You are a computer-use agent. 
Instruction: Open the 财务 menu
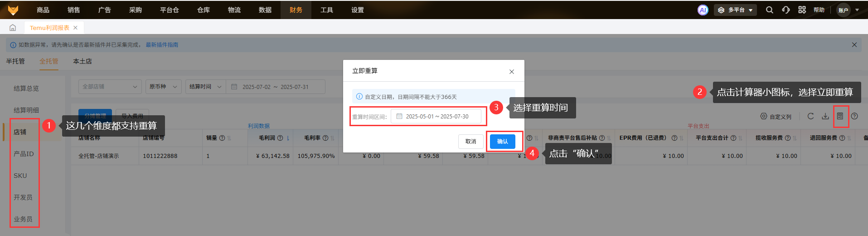(x=296, y=10)
